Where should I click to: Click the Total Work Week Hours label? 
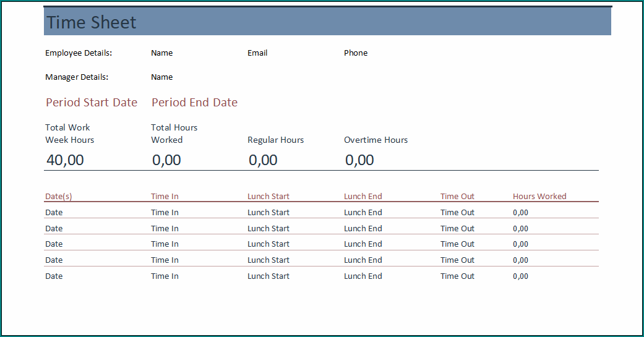coord(70,134)
